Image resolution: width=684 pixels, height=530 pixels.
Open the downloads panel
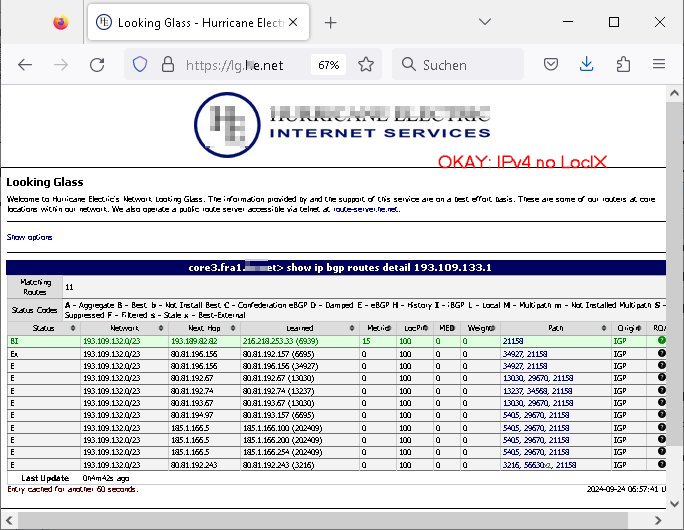[587, 64]
